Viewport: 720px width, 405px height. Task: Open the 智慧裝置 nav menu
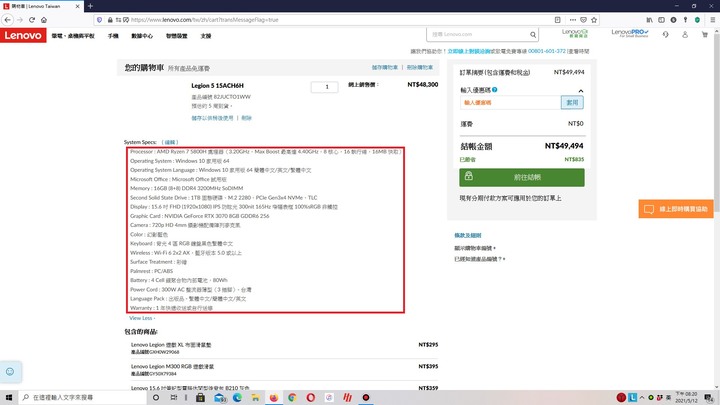pos(176,36)
